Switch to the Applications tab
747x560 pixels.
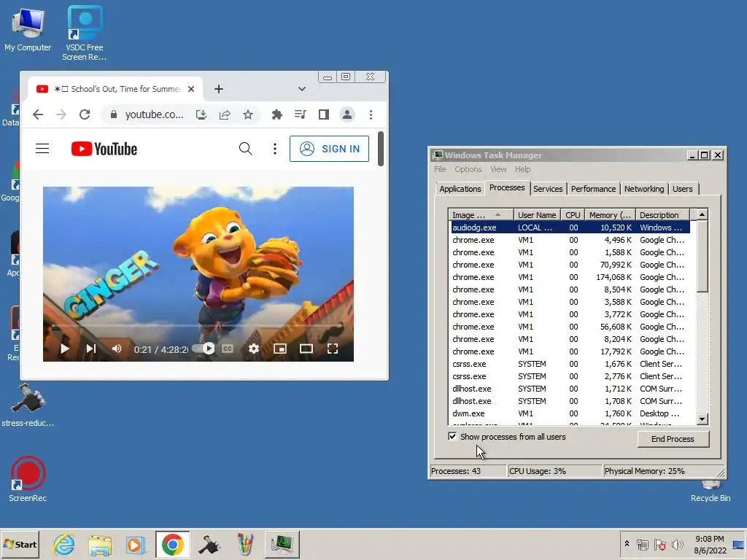(460, 189)
